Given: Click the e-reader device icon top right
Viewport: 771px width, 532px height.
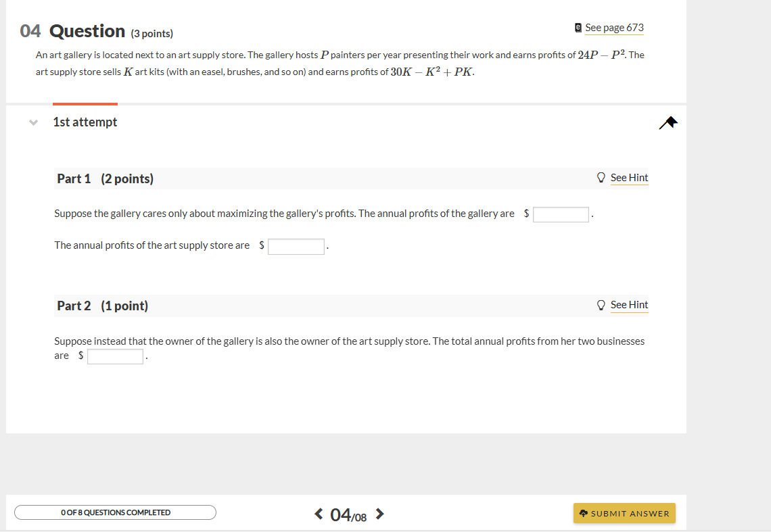Looking at the screenshot, I should pos(577,27).
